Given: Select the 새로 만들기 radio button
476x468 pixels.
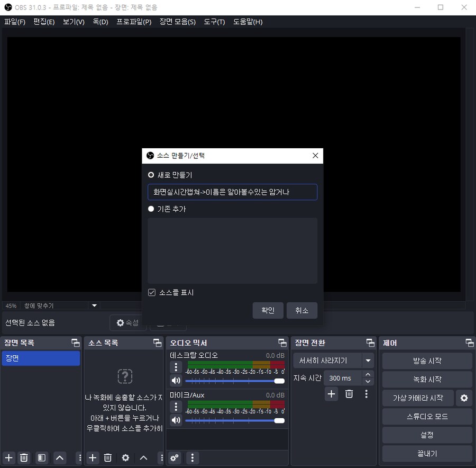Looking at the screenshot, I should [x=151, y=175].
